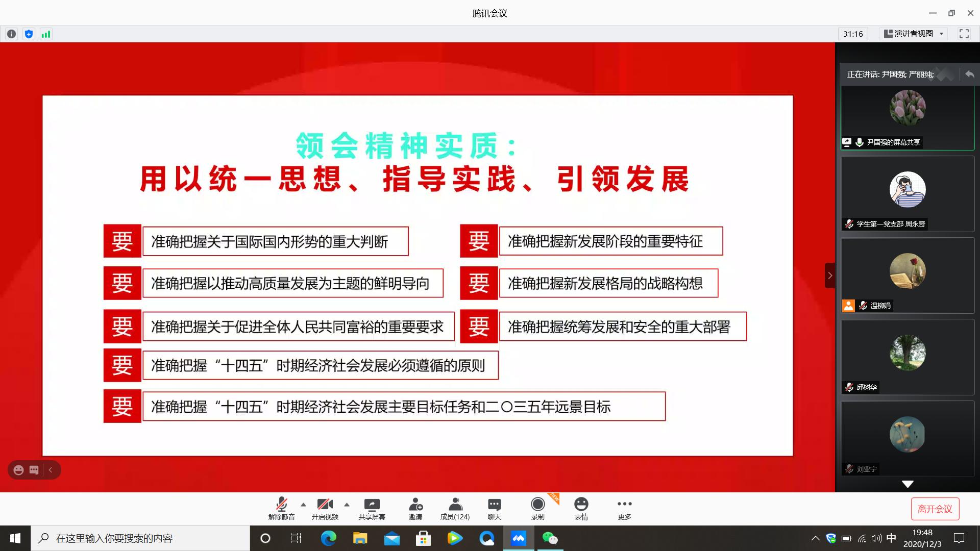Click the 离开会议 leave button

[x=935, y=509]
